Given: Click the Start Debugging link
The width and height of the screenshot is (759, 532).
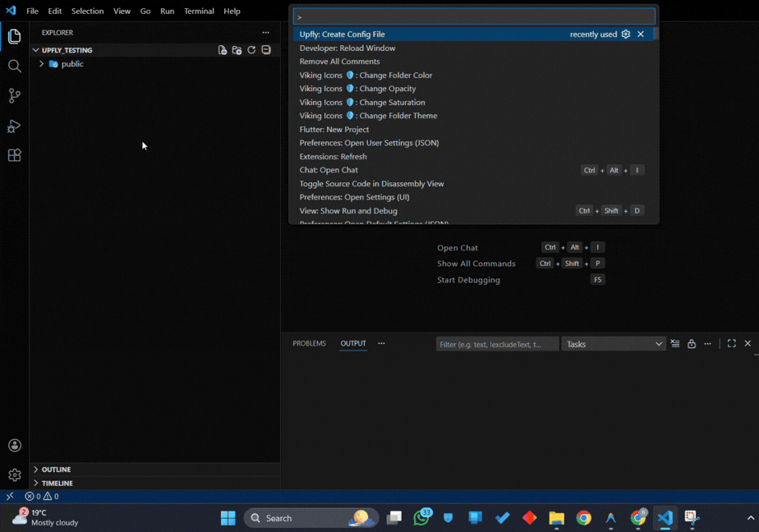Looking at the screenshot, I should [x=468, y=279].
